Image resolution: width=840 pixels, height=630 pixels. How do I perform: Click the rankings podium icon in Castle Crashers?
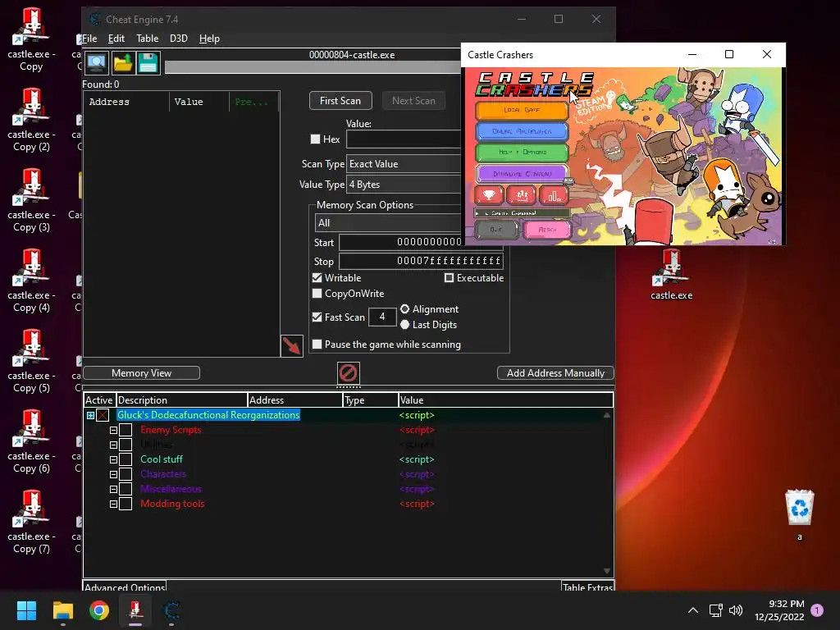pyautogui.click(x=521, y=195)
